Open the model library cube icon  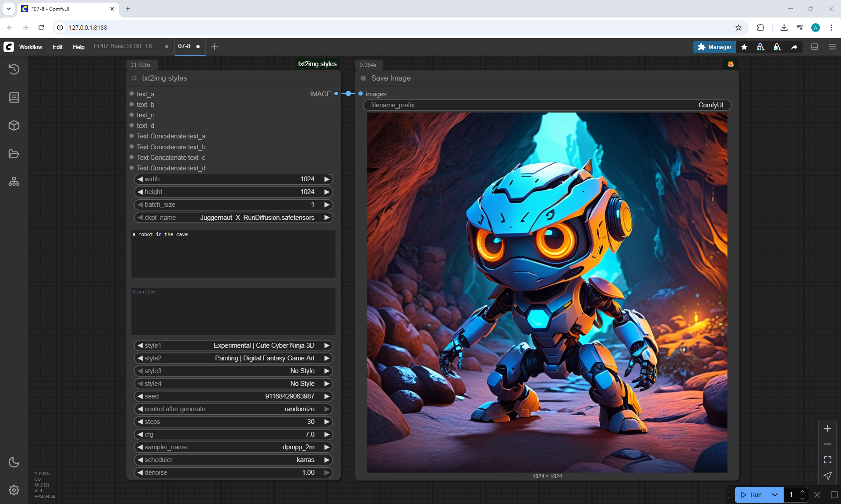pyautogui.click(x=14, y=126)
